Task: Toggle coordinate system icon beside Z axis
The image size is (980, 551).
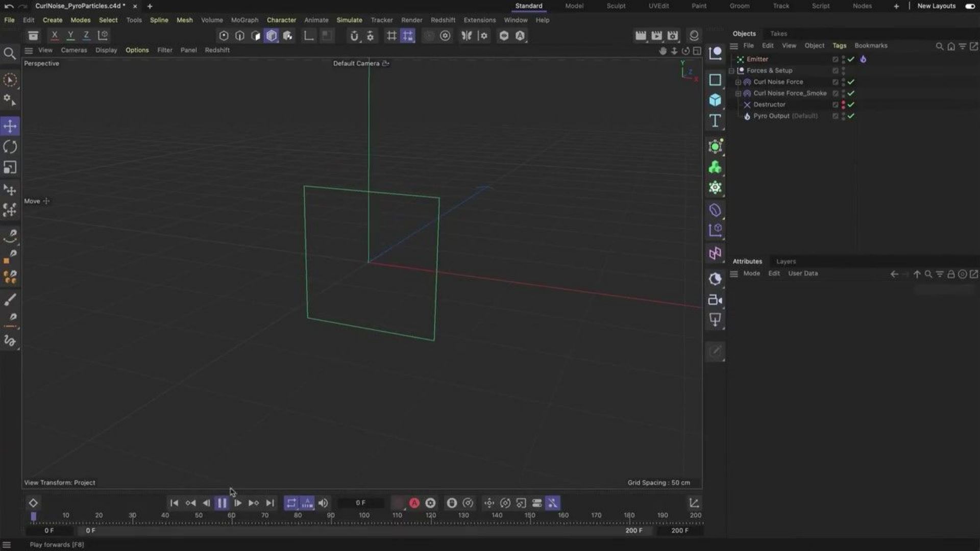Action: (x=103, y=35)
